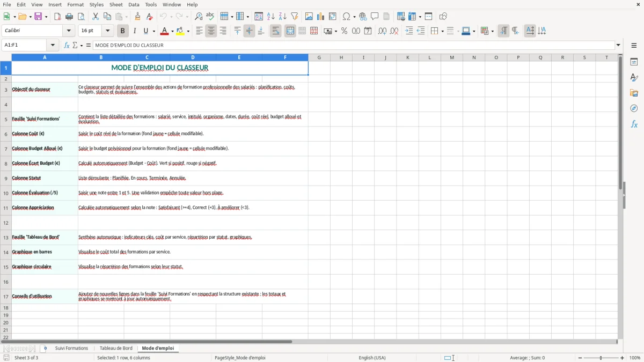This screenshot has width=644, height=362.
Task: Align text right
Action: 223,31
